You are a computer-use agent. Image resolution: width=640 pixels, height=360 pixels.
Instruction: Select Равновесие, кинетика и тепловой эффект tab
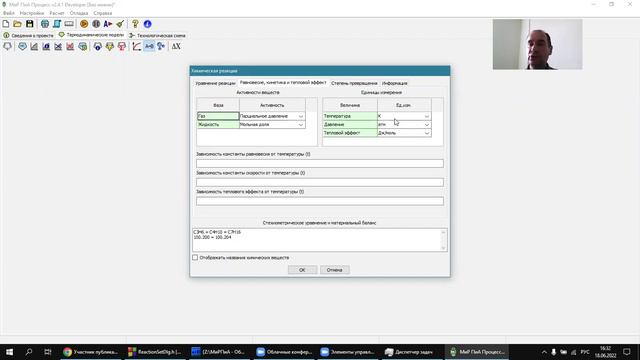point(283,82)
